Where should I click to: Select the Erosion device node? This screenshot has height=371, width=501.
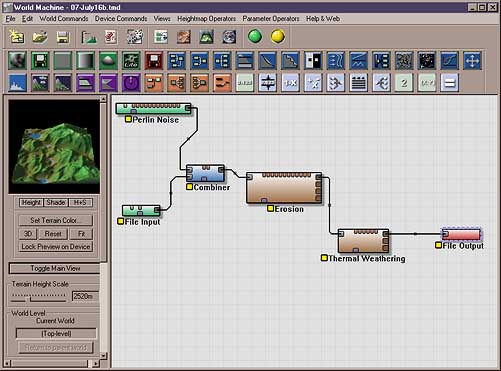(x=284, y=188)
